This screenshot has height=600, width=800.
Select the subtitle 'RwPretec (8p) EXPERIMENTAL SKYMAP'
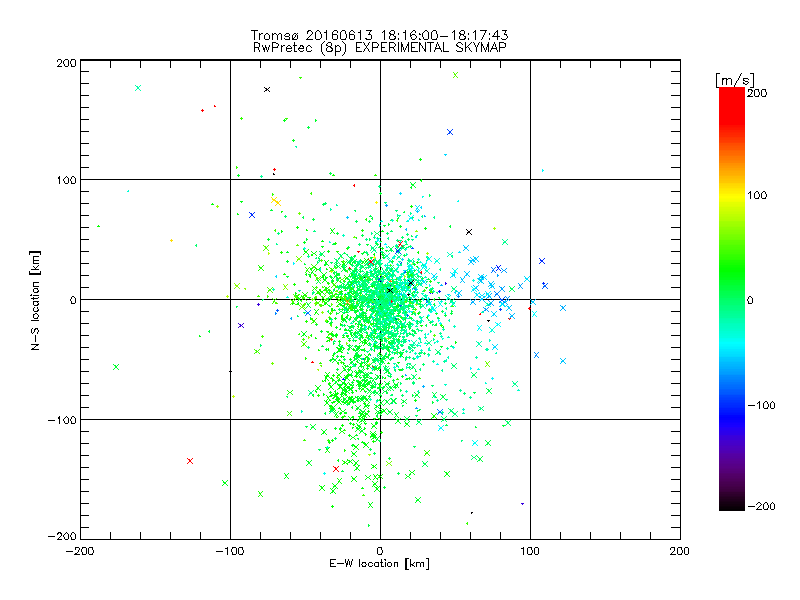[380, 48]
